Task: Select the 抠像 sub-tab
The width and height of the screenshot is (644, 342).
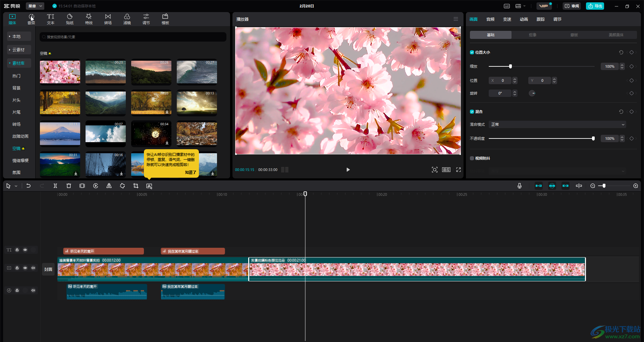Action: point(533,35)
